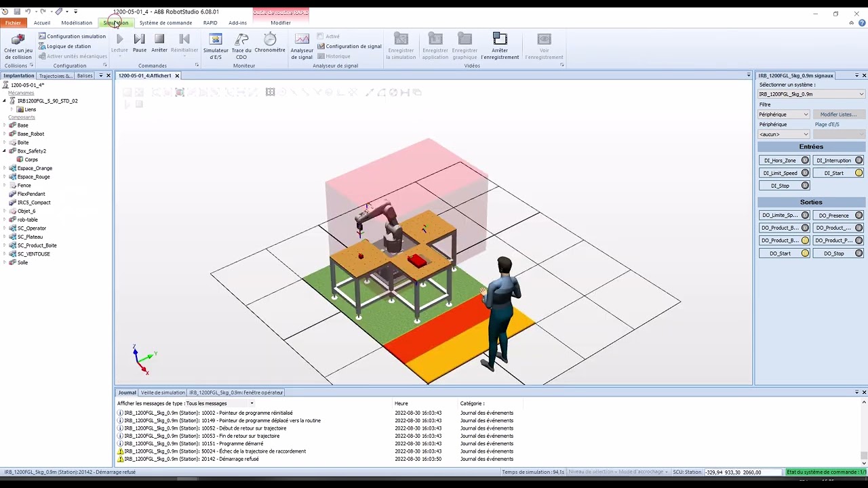Switch to the Accueil ribbon tab

[42, 23]
